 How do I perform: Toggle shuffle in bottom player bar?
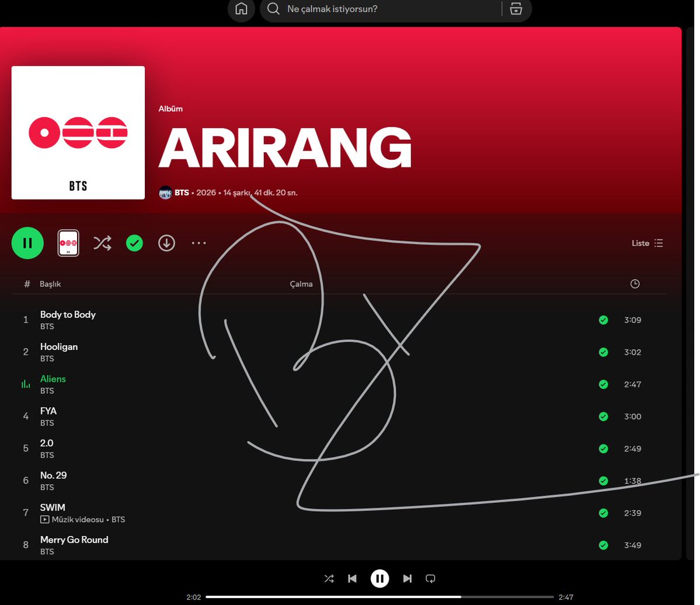(x=329, y=579)
